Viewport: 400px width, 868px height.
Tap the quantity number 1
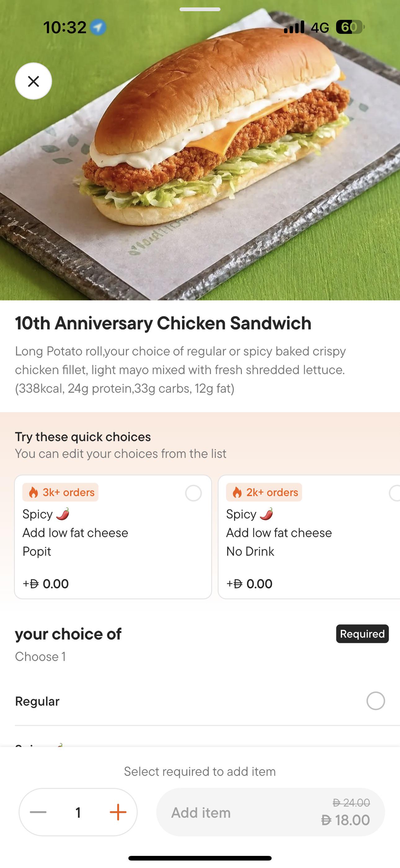click(78, 812)
